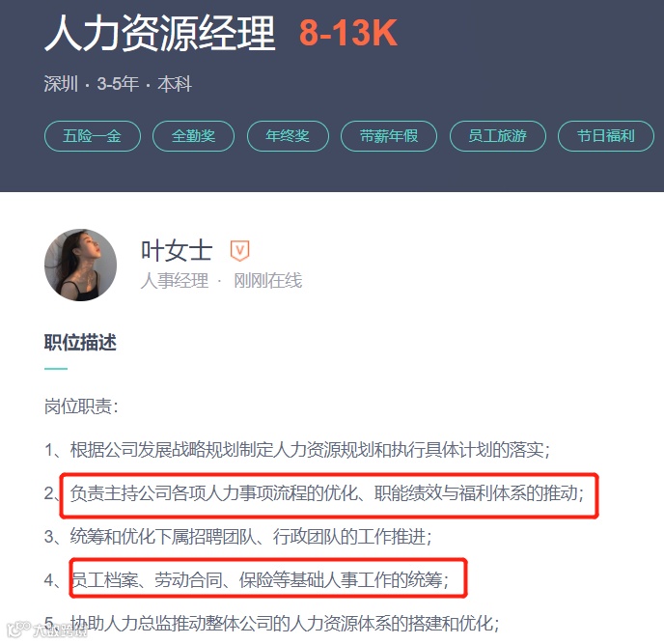Select the 五险一金 benefit tag
The width and height of the screenshot is (664, 644).
[93, 136]
